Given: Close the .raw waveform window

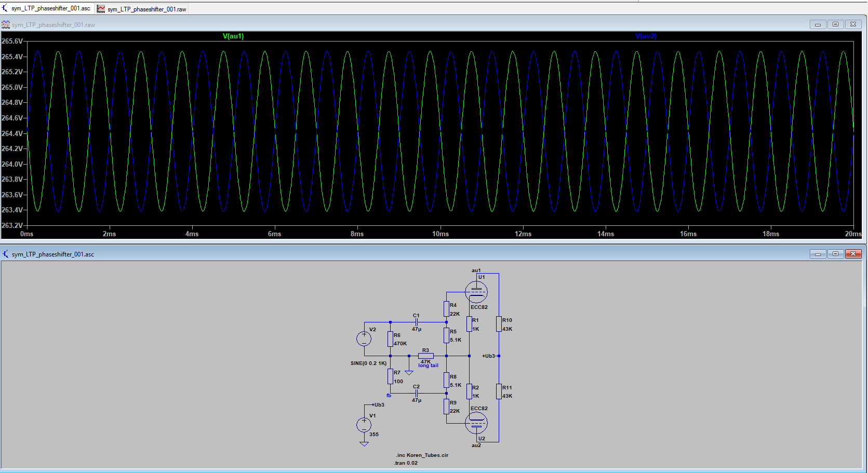Looking at the screenshot, I should 853,24.
